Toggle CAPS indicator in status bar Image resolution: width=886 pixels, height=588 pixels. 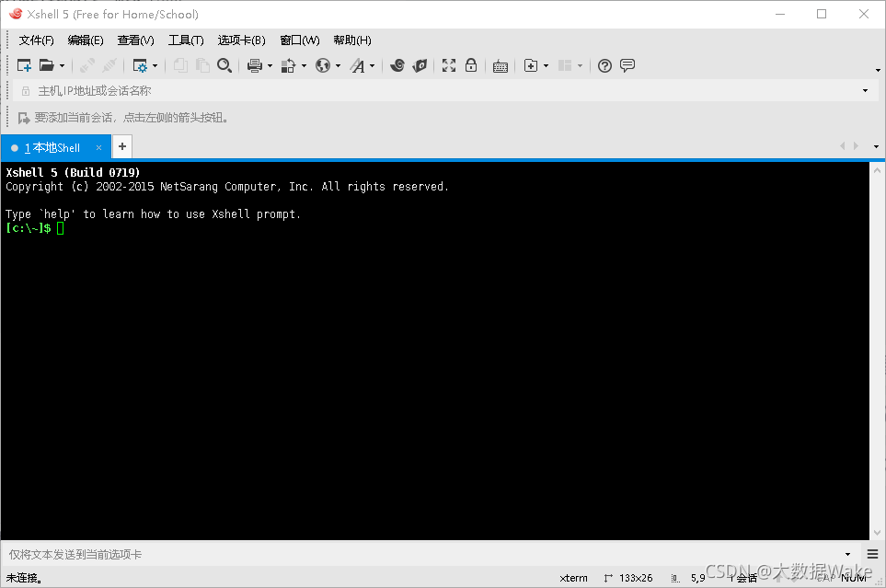(826, 578)
